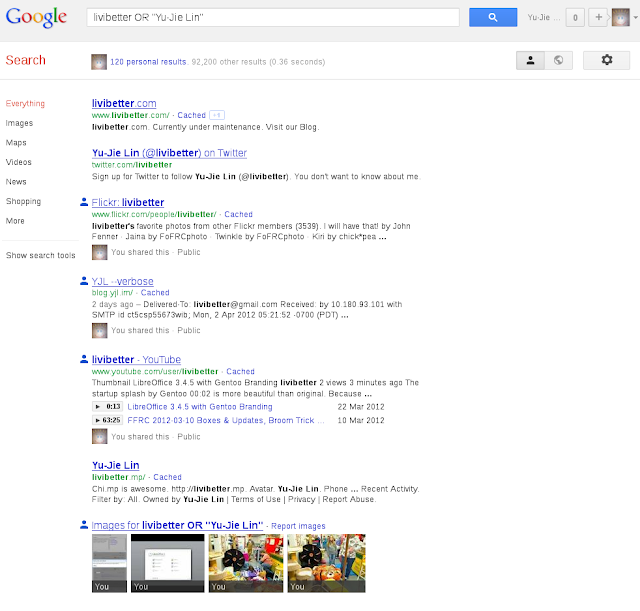Click avatar beside personal results count
Image resolution: width=640 pixels, height=611 pixels.
(99, 62)
